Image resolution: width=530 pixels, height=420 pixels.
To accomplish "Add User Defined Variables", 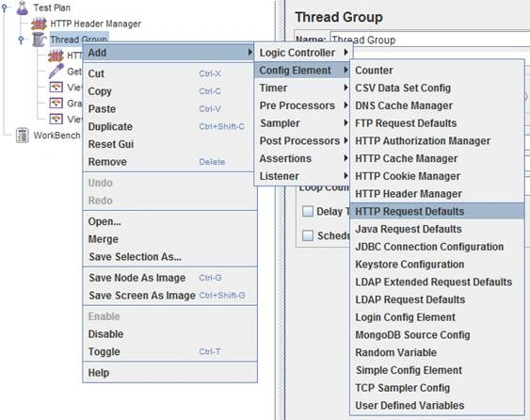I will coord(437,405).
